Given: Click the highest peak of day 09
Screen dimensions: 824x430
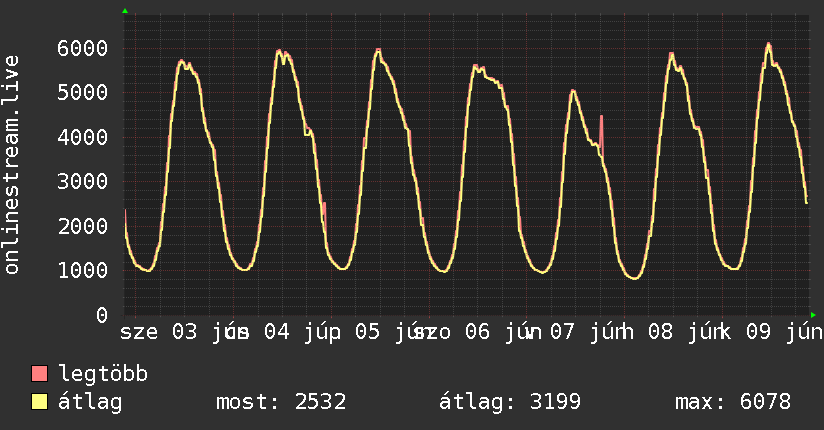Looking at the screenshot, I should coord(768,44).
